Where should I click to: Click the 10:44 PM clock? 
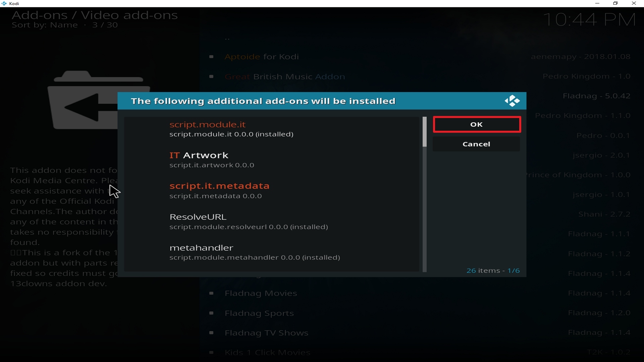[589, 19]
